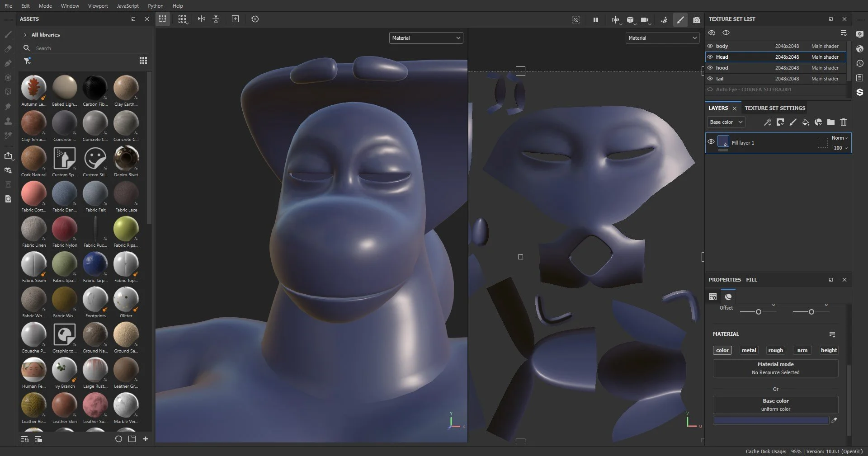
Task: Toggle visibility of the Head texture set
Action: 710,57
